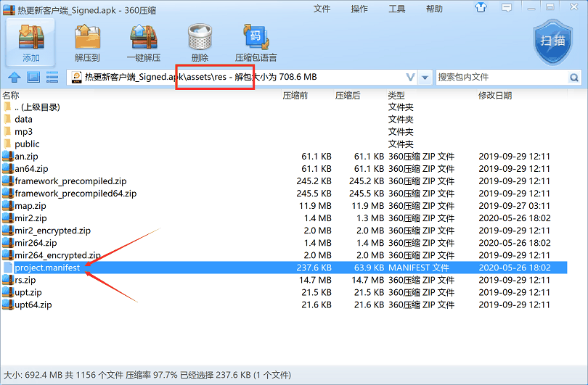Select the an64.zip file
The height and width of the screenshot is (385, 588).
tap(31, 168)
